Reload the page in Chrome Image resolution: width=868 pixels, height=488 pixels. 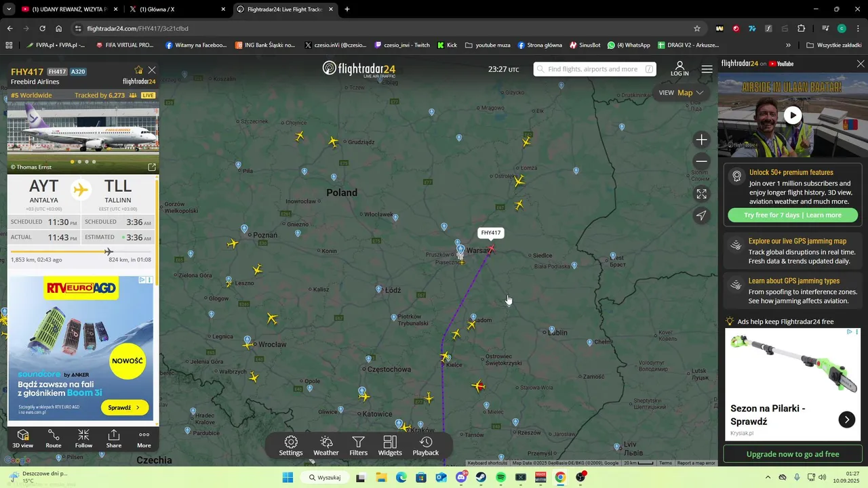pyautogui.click(x=42, y=28)
